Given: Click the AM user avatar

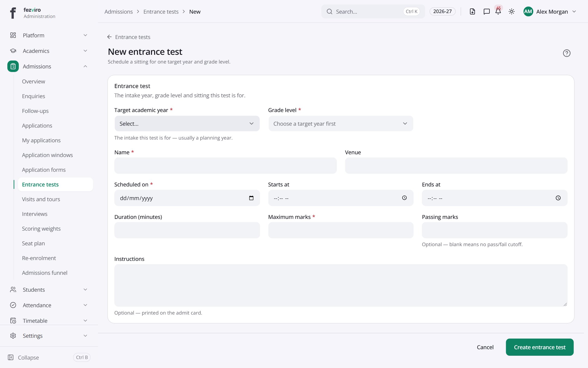Looking at the screenshot, I should tap(528, 11).
